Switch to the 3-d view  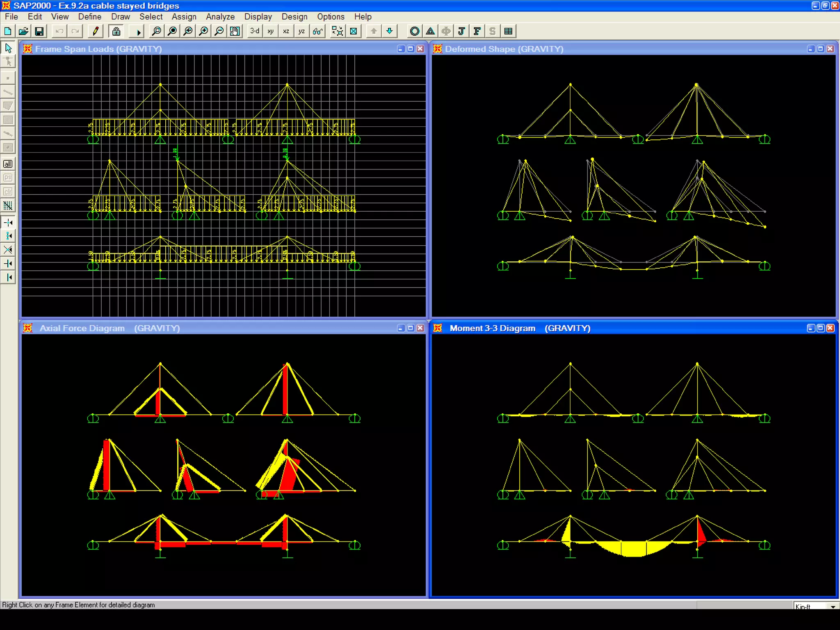tap(255, 32)
